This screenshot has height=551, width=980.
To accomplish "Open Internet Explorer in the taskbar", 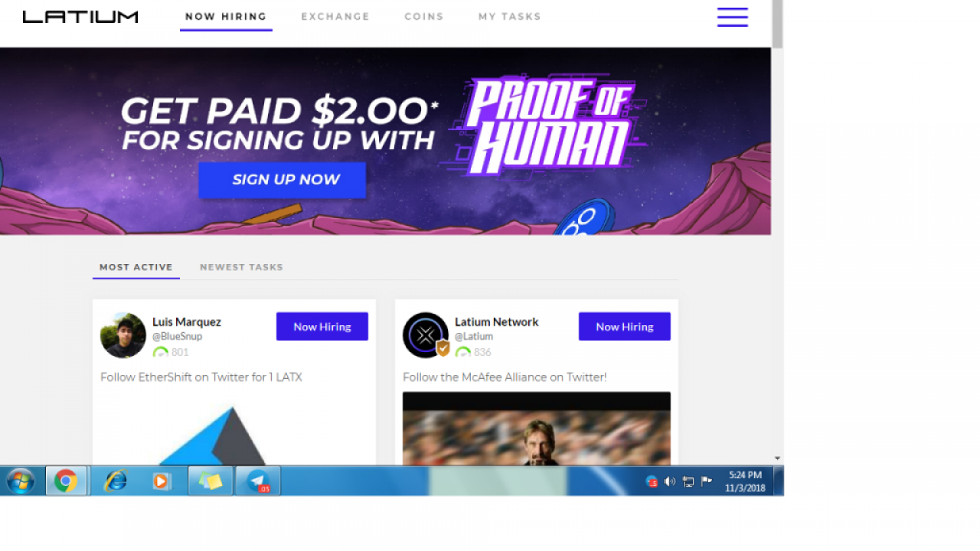I will pyautogui.click(x=115, y=481).
